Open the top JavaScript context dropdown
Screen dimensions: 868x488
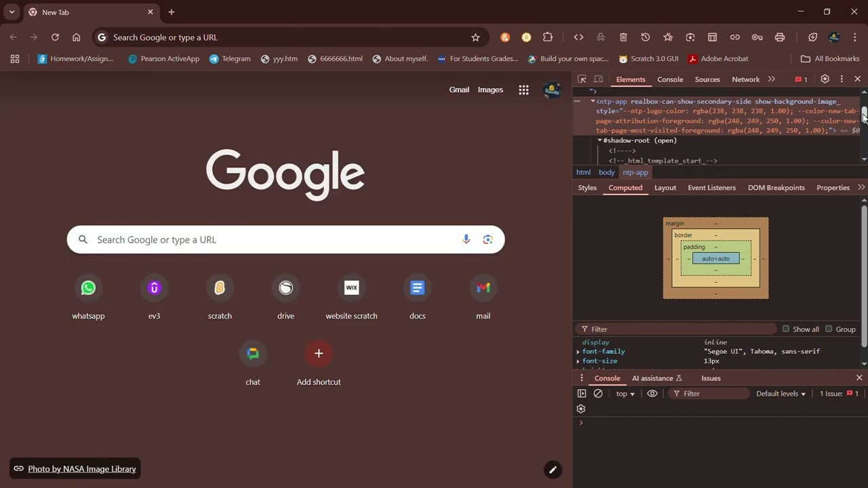(x=625, y=394)
